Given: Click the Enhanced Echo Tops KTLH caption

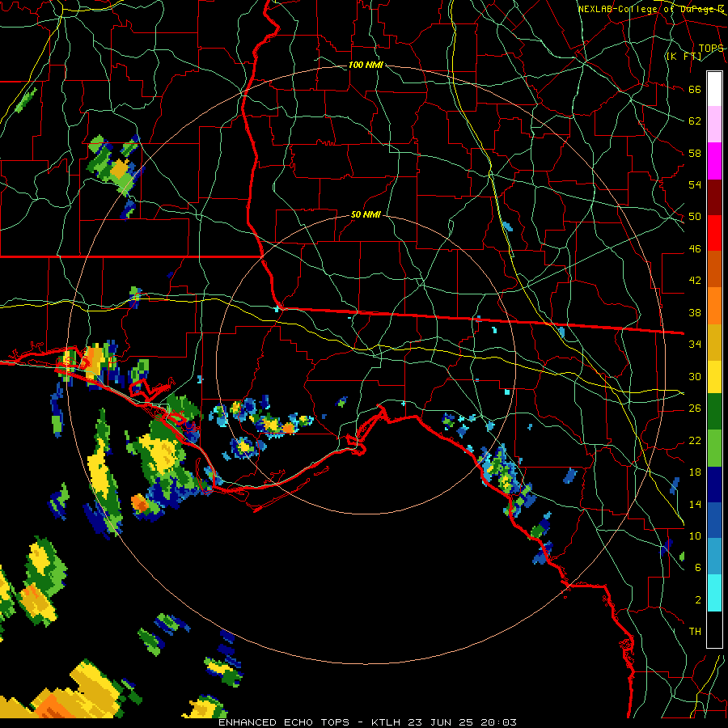Looking at the screenshot, I should pos(367,722).
